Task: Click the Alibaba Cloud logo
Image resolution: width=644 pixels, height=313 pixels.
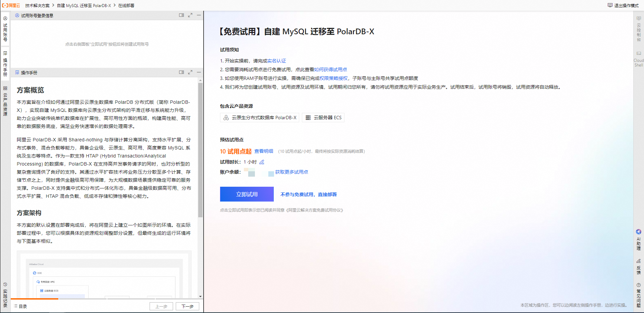Action: point(11,5)
